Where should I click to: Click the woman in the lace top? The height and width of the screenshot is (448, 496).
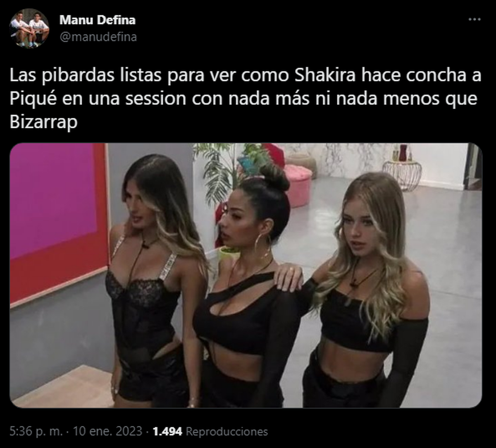(x=154, y=281)
